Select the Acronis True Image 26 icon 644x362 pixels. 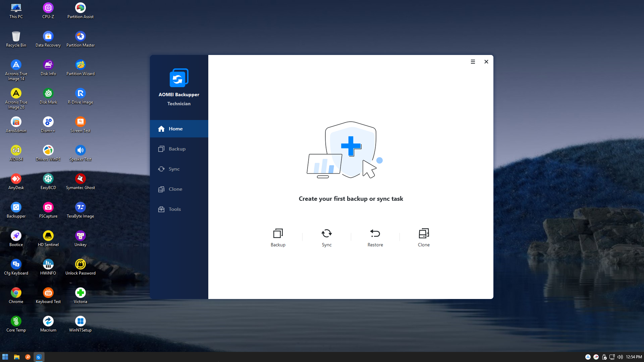[16, 99]
